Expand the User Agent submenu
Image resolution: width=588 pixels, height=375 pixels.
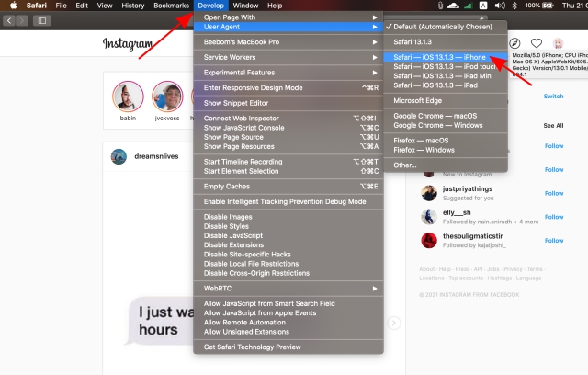point(288,27)
